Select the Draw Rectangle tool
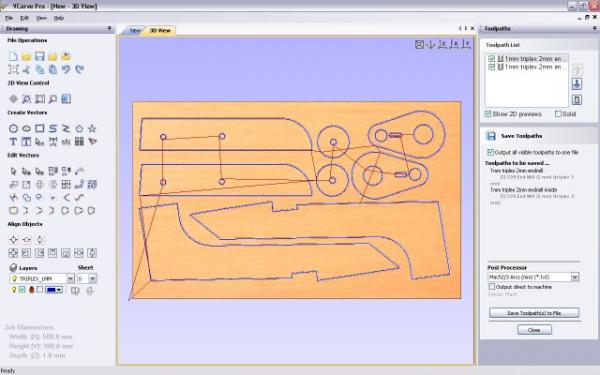The image size is (600, 375). tap(39, 129)
